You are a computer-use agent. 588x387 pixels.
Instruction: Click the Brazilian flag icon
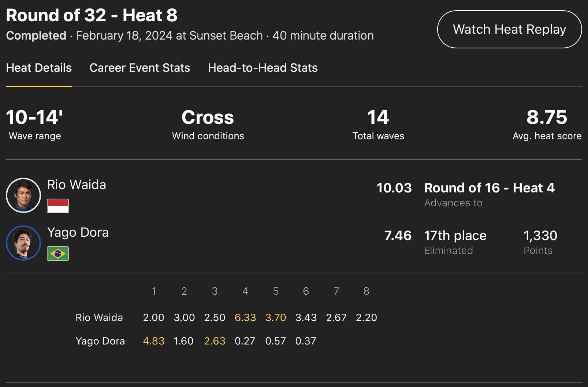(x=58, y=254)
